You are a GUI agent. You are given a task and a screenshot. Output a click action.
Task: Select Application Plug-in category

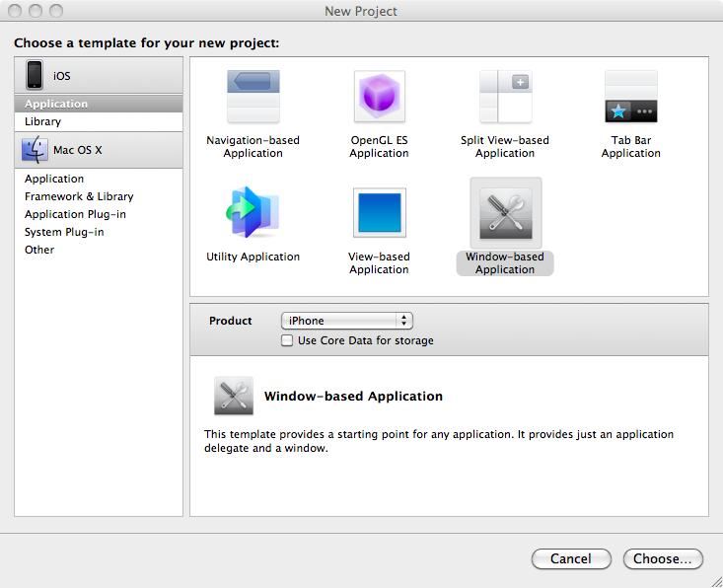(x=75, y=214)
